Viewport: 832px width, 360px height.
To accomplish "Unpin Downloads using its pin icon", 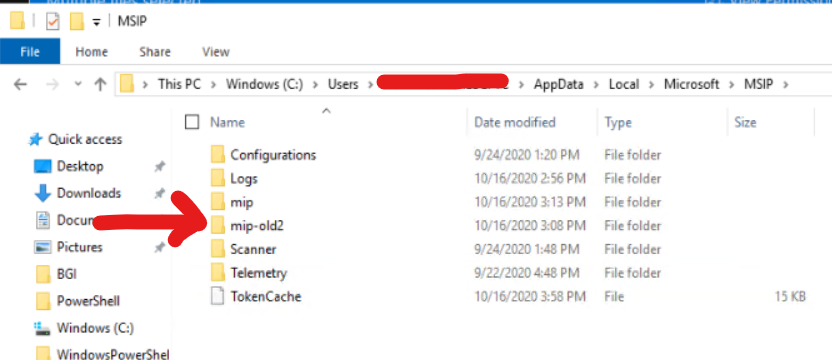I will (159, 194).
